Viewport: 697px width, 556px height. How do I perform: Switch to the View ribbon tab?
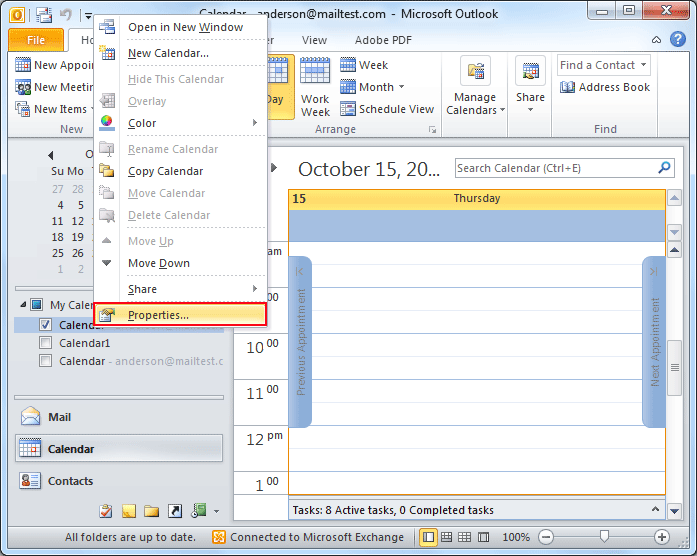314,40
